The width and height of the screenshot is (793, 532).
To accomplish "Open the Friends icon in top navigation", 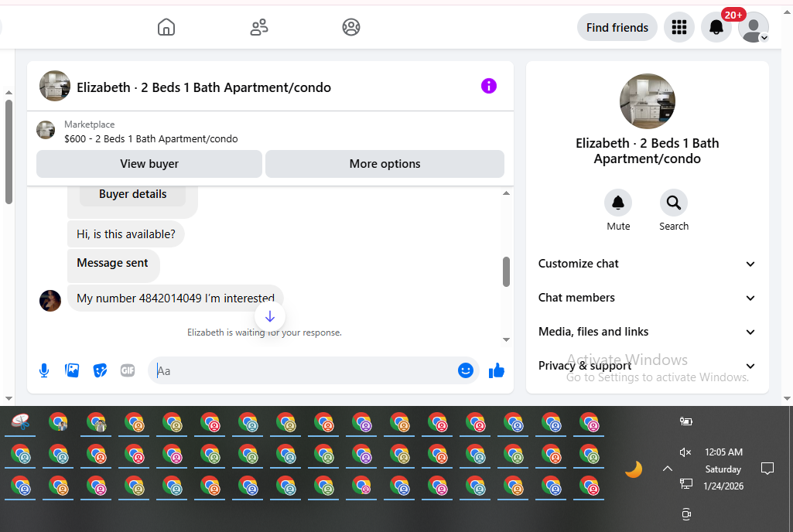I will point(259,27).
